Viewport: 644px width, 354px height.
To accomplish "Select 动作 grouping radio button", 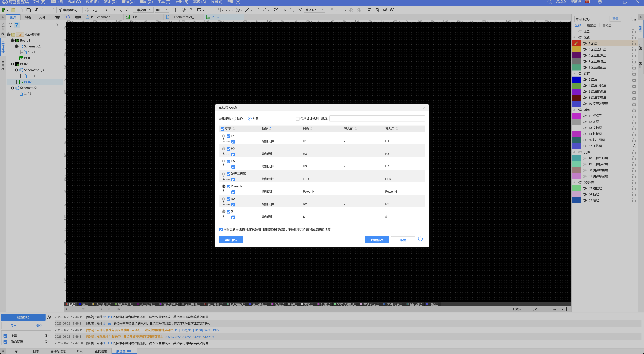I will [234, 119].
